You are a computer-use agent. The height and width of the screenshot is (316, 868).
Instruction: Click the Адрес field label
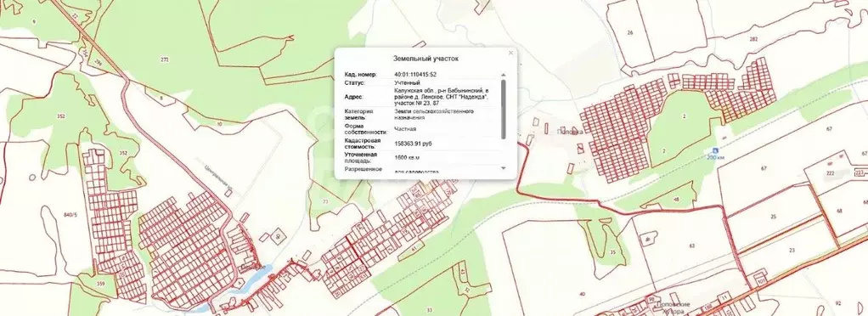click(353, 97)
